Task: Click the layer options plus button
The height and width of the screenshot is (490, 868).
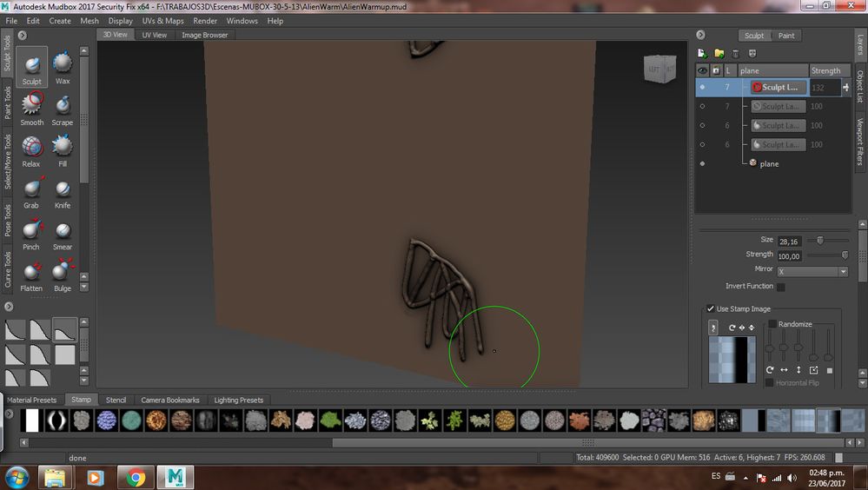Action: (x=846, y=87)
